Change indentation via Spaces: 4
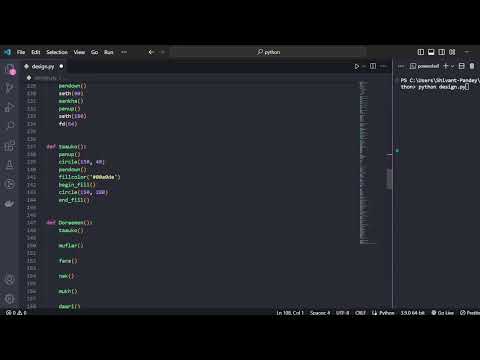This screenshot has height=360, width=480. 320,313
